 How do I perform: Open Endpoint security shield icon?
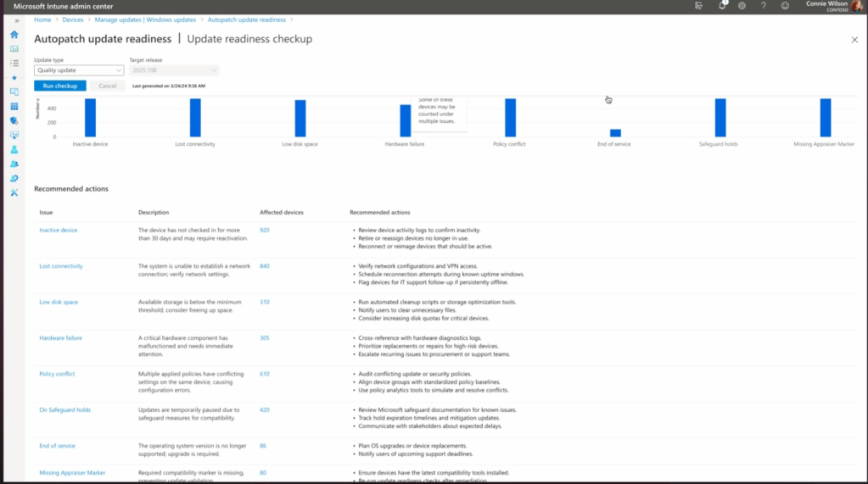click(x=14, y=121)
